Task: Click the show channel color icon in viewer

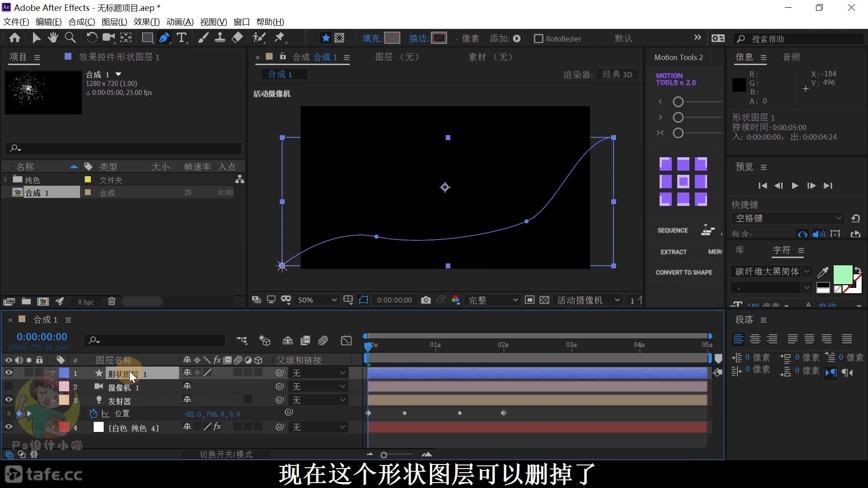Action: 455,300
